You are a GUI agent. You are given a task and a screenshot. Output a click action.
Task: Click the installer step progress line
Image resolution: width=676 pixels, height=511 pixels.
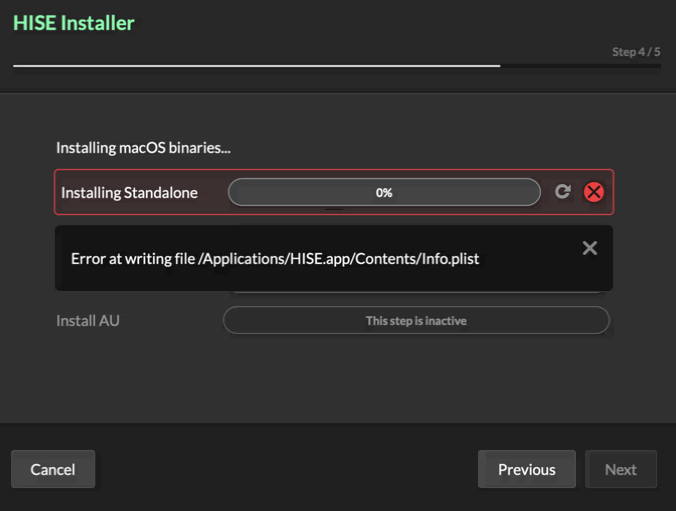pos(337,66)
